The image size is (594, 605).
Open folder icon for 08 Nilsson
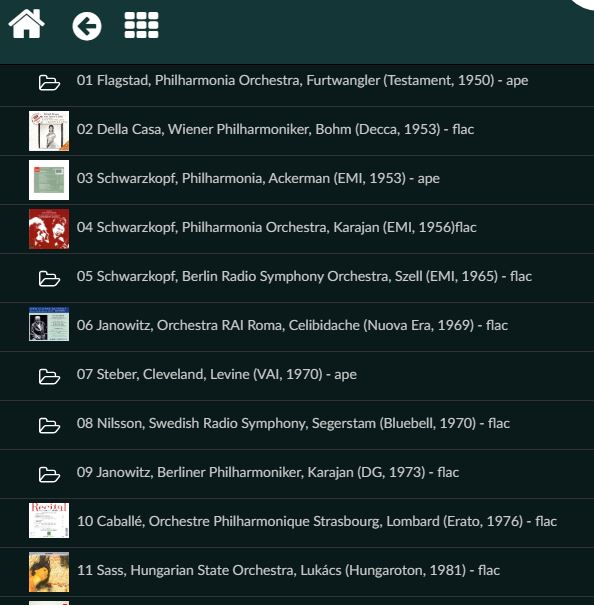click(49, 425)
